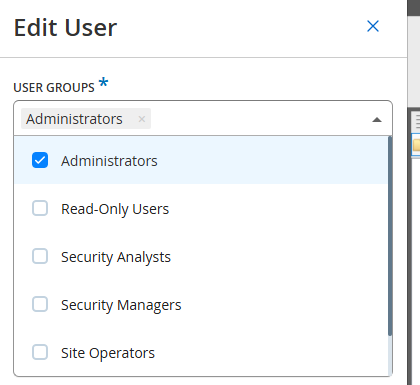Collapse the User Groups dropdown arrow
The image size is (420, 385).
377,119
